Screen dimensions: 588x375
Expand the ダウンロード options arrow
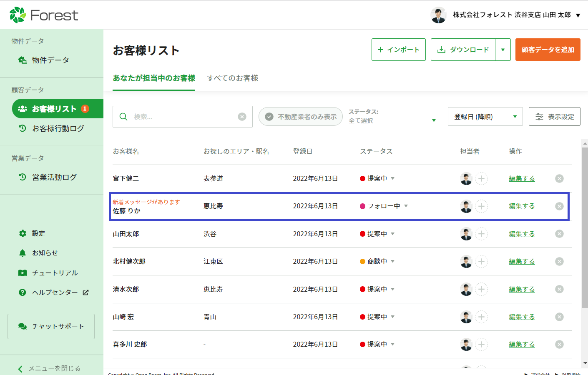coord(503,50)
